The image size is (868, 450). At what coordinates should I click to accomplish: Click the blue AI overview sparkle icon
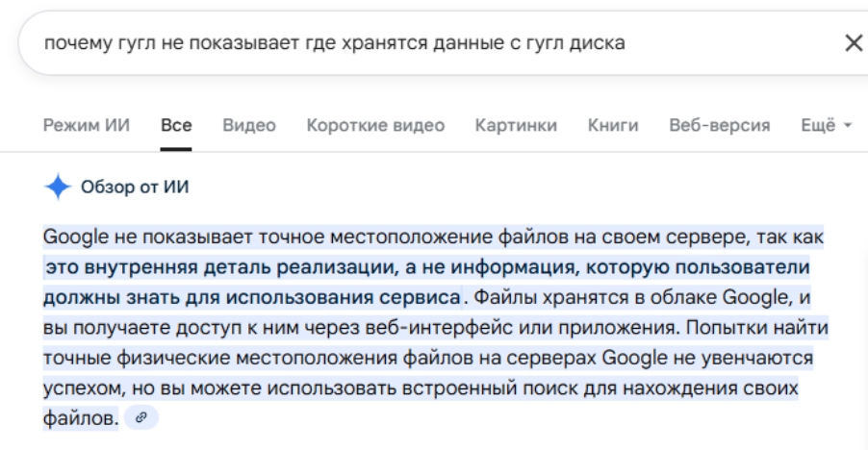tap(58, 187)
